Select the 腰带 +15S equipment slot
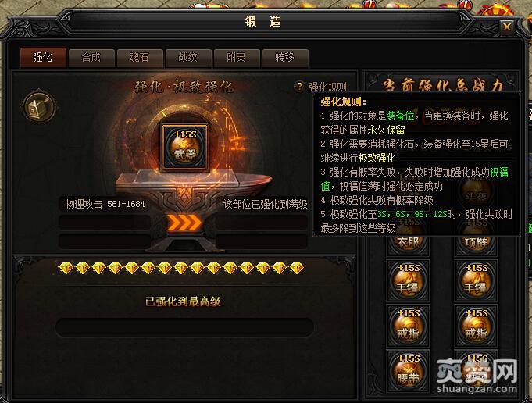The height and width of the screenshot is (403, 532). coord(409,371)
